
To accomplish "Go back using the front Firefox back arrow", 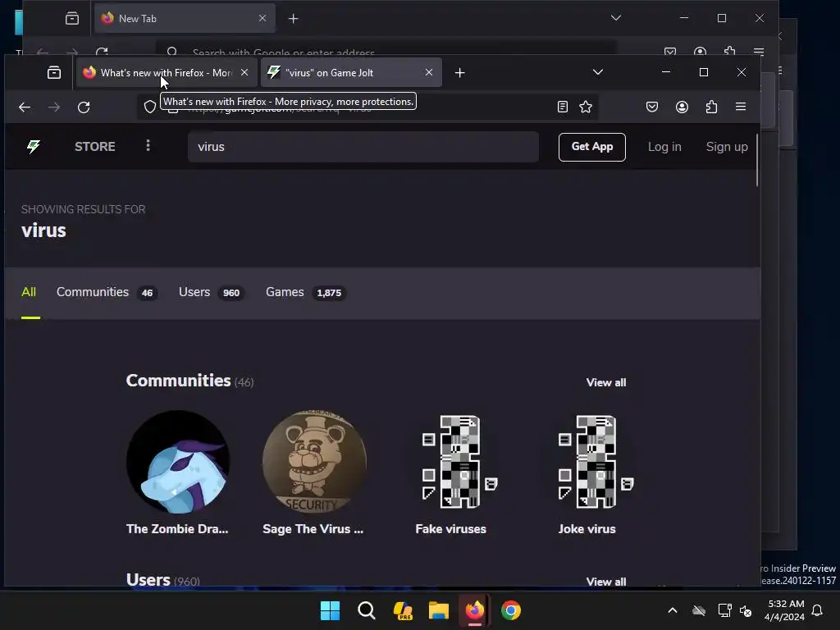I will tap(25, 107).
